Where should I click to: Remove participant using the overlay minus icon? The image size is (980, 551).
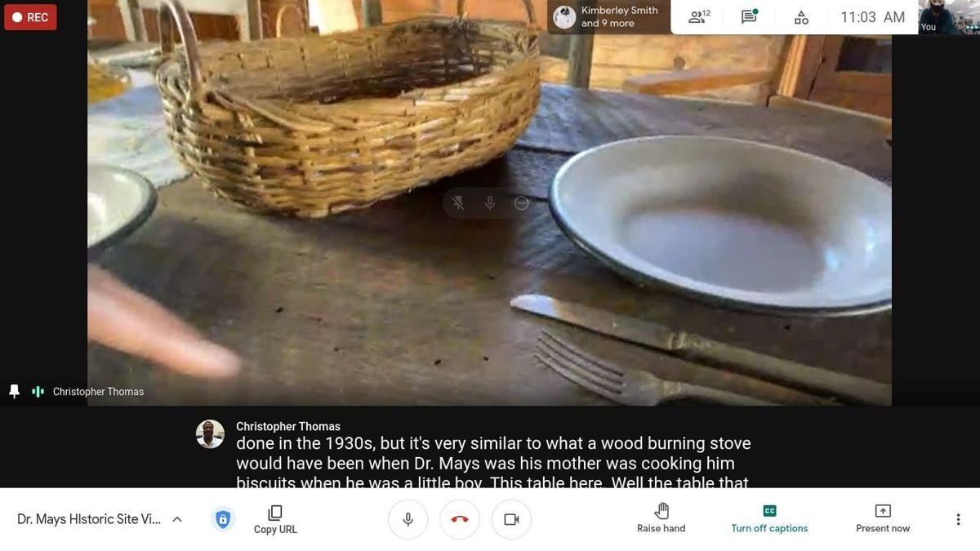521,203
